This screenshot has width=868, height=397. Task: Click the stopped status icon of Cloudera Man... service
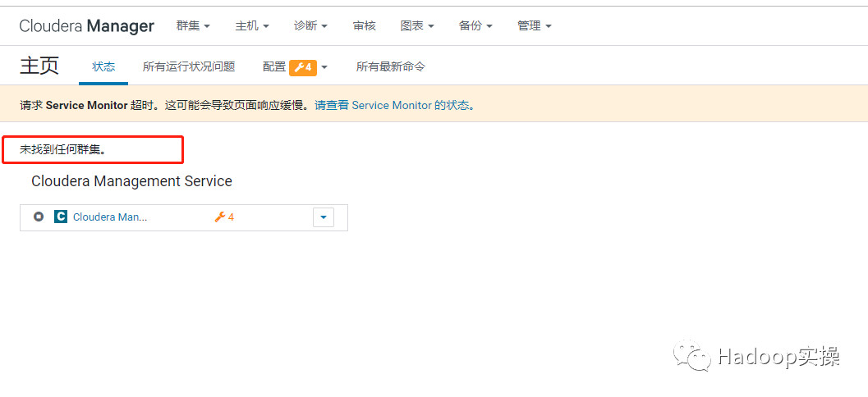click(x=39, y=217)
